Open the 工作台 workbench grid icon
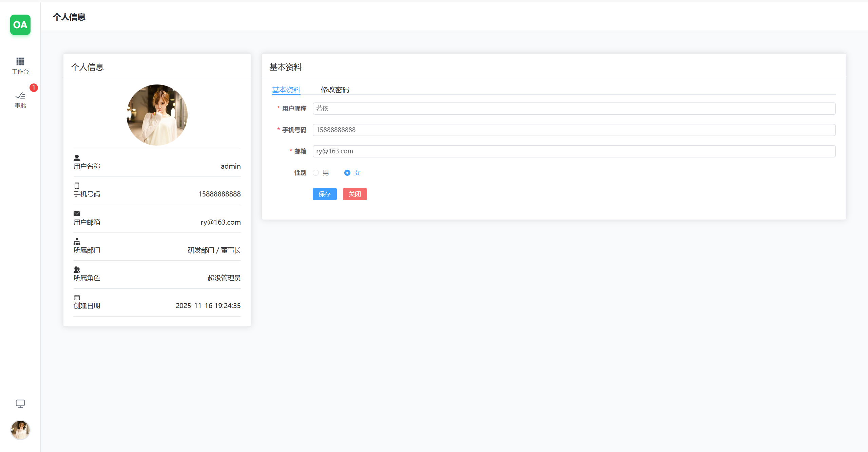 20,61
